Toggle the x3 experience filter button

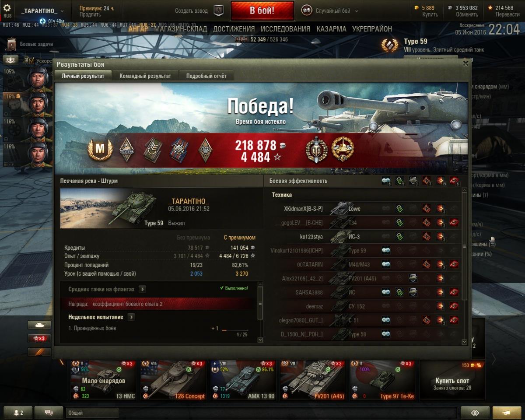pyautogui.click(x=39, y=338)
